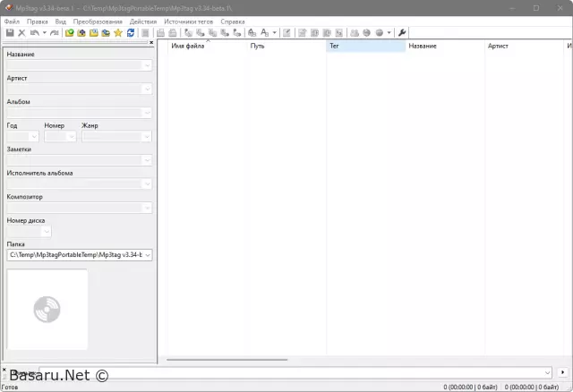Image resolution: width=573 pixels, height=392 pixels.
Task: Sort by Тег column header
Action: pyautogui.click(x=365, y=46)
